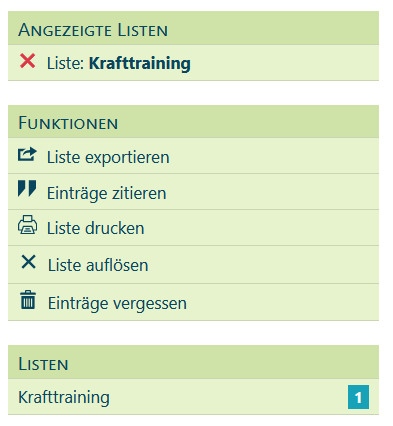Open Krafttraining under Listen
Viewport: 393px width, 426px height.
64,397
